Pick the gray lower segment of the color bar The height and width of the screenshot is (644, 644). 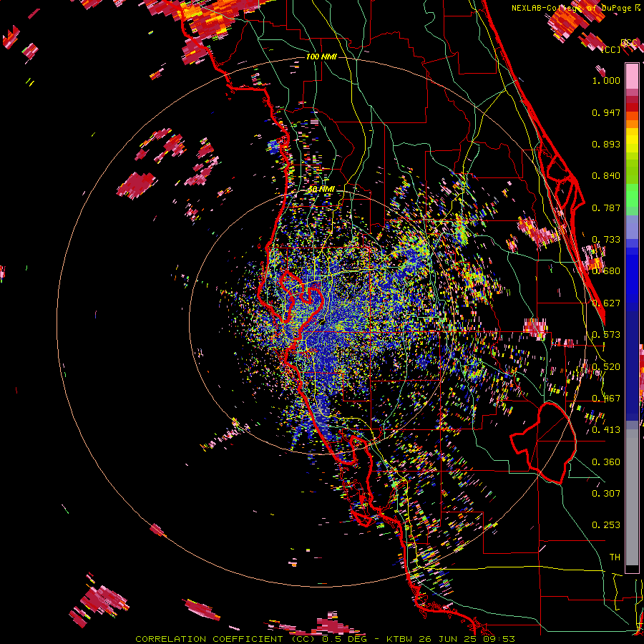[632, 497]
